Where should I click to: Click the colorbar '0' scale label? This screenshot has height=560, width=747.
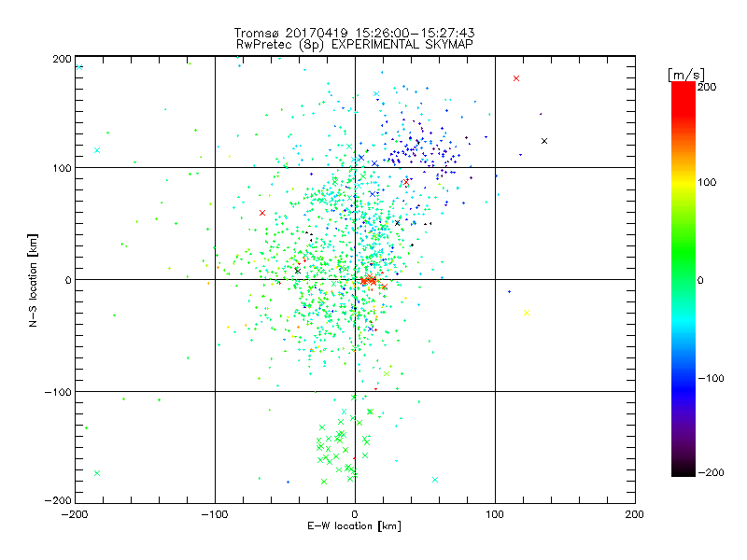[x=700, y=280]
